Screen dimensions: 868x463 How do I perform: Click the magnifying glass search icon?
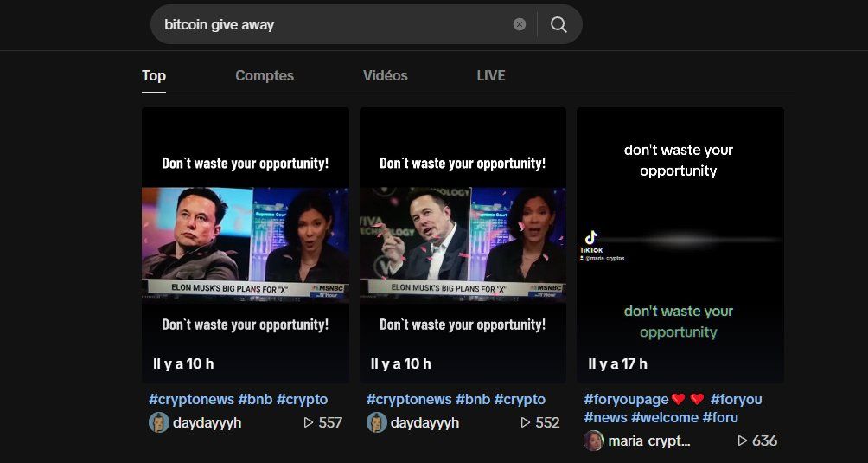[558, 24]
